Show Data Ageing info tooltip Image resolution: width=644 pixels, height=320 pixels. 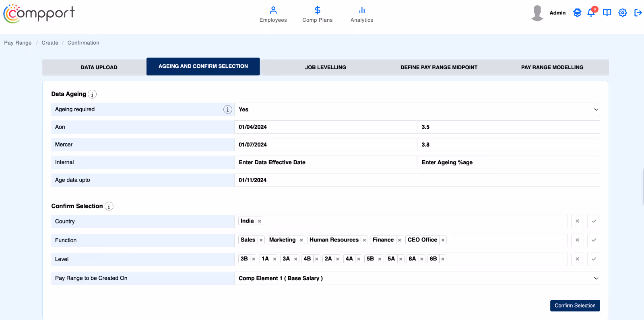pos(92,94)
